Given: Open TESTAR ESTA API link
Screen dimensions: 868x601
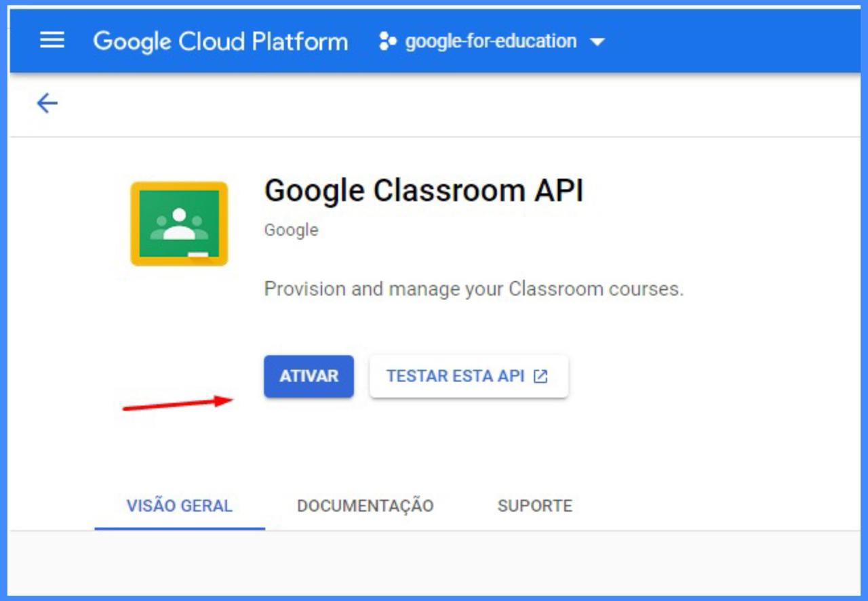Looking at the screenshot, I should pyautogui.click(x=469, y=376).
